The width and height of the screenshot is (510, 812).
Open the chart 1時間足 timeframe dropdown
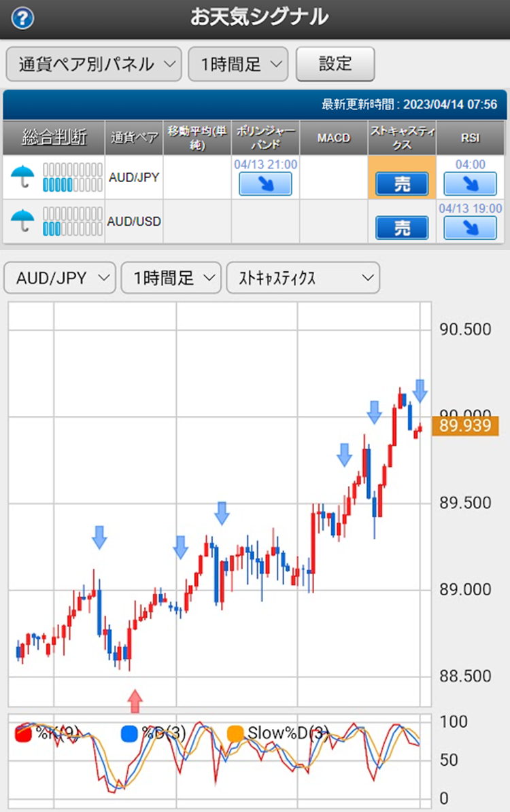click(171, 278)
